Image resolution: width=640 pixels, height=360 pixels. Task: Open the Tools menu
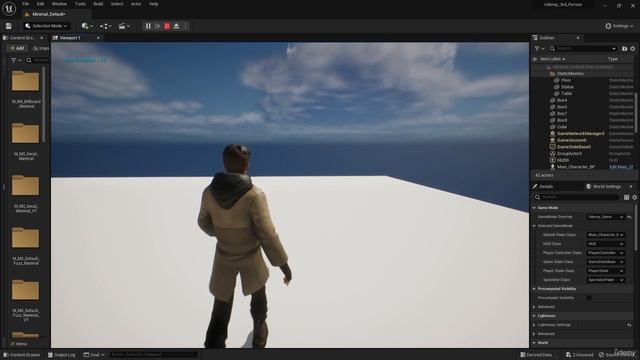[x=80, y=4]
